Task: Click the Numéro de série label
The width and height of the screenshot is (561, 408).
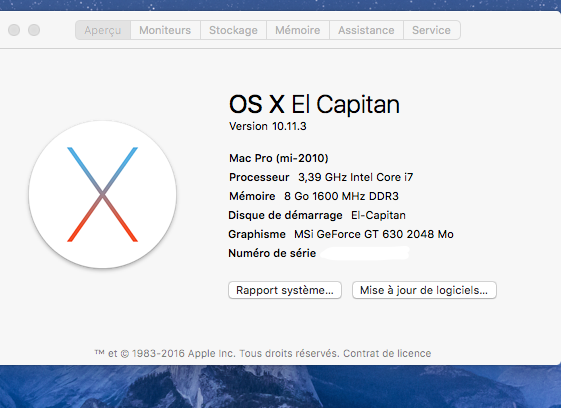Action: click(272, 253)
